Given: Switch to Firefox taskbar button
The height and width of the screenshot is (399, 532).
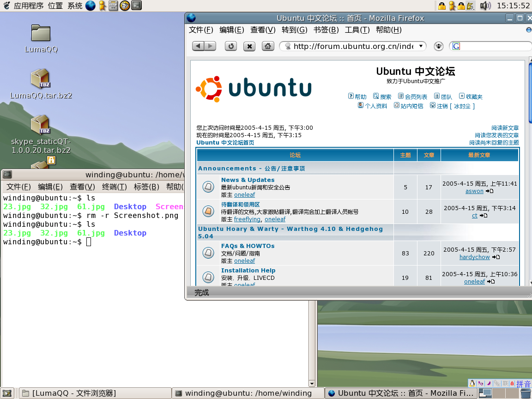Looking at the screenshot, I should coord(401,393).
